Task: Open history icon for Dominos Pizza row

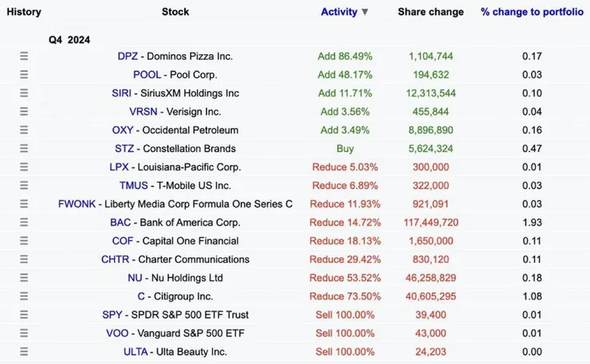Action: [24, 57]
